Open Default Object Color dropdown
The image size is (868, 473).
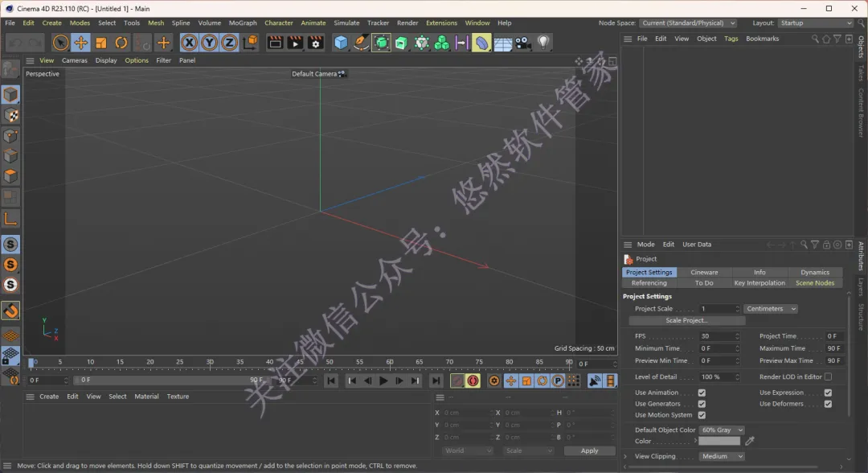click(x=722, y=430)
